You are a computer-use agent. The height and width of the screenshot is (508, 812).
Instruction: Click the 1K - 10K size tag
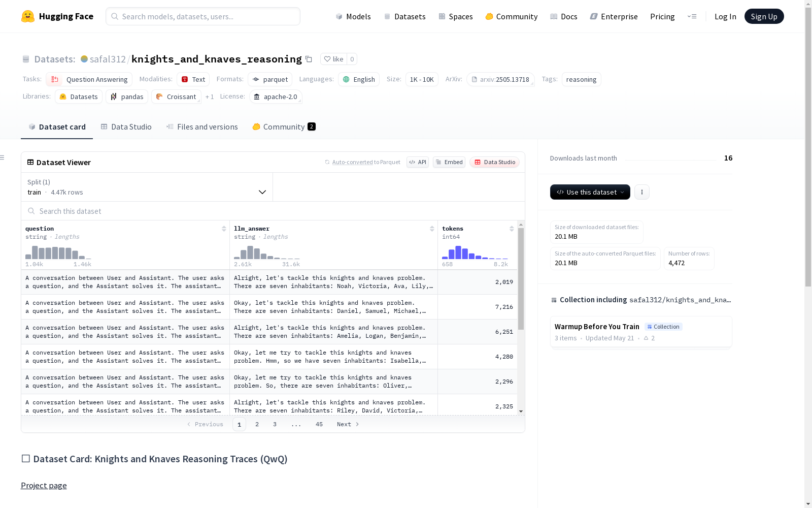point(422,79)
